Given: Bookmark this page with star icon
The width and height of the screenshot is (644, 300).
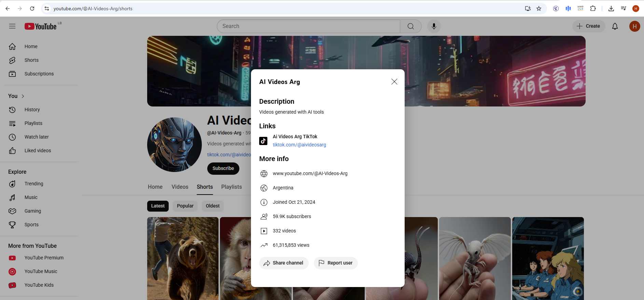Looking at the screenshot, I should click(x=539, y=9).
